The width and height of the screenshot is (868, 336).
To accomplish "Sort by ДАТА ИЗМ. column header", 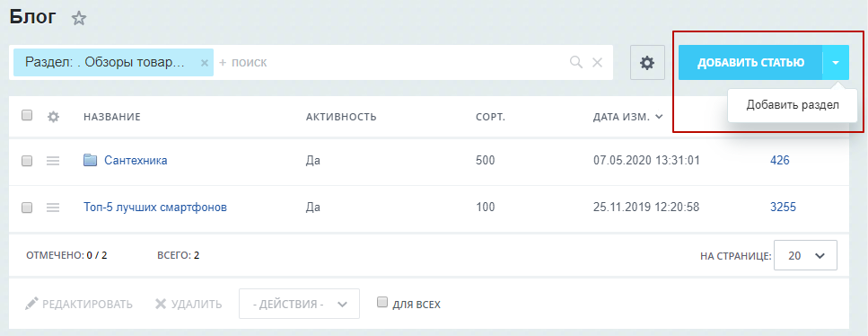I will [627, 117].
